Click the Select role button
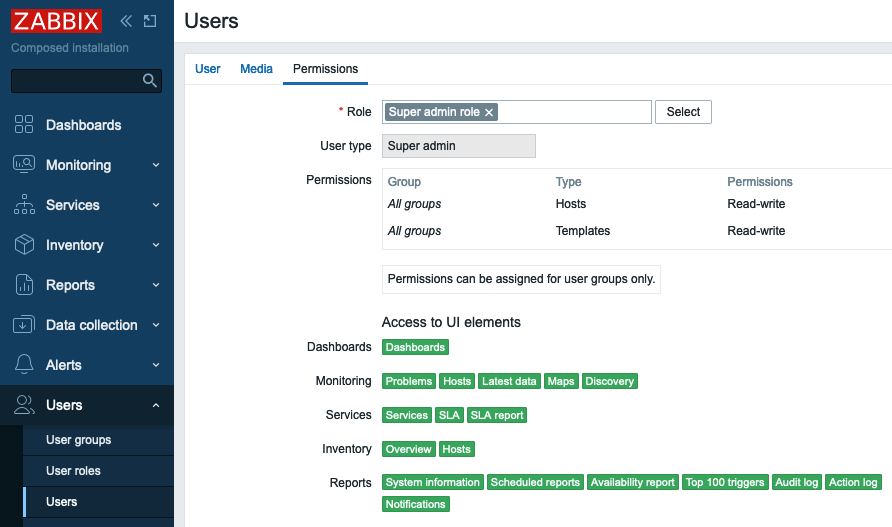The image size is (892, 527). click(x=683, y=112)
